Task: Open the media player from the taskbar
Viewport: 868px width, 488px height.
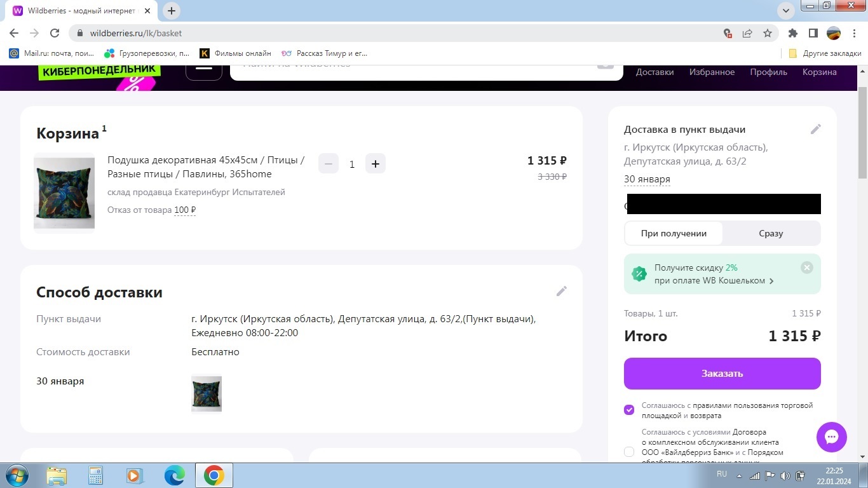Action: coord(134,475)
